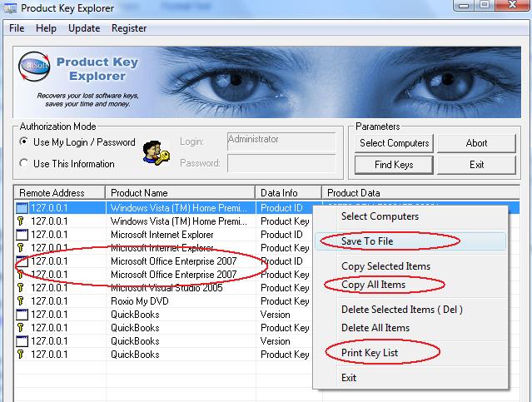The height and width of the screenshot is (402, 532).
Task: Click the Find Keys button
Action: [x=395, y=165]
